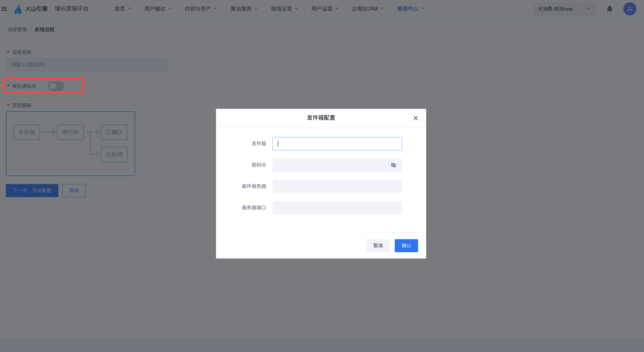Image resolution: width=644 pixels, height=352 pixels.
Task: Open the notification bell
Action: (609, 9)
